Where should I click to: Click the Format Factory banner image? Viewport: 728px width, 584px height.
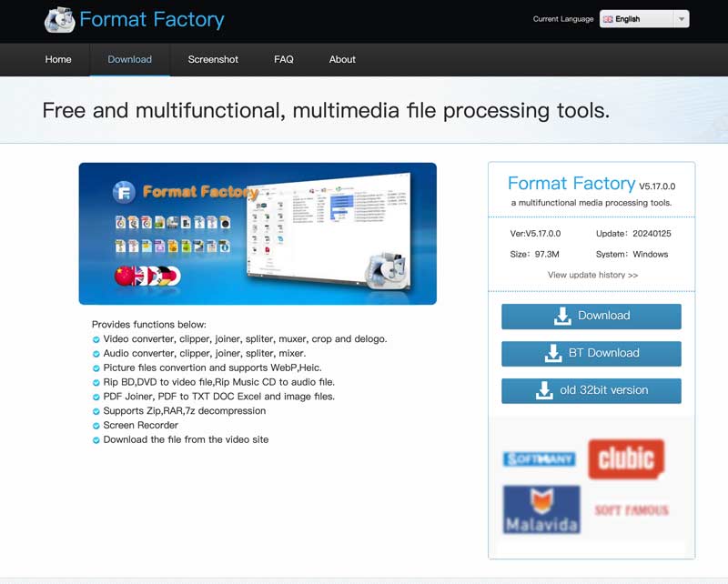258,234
